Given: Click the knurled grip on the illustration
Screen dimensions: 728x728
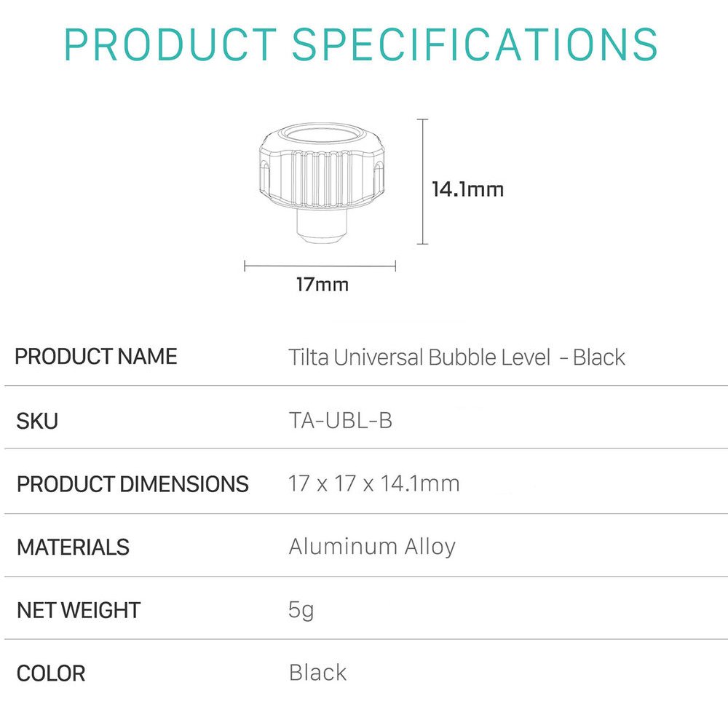Looking at the screenshot, I should 322,179.
